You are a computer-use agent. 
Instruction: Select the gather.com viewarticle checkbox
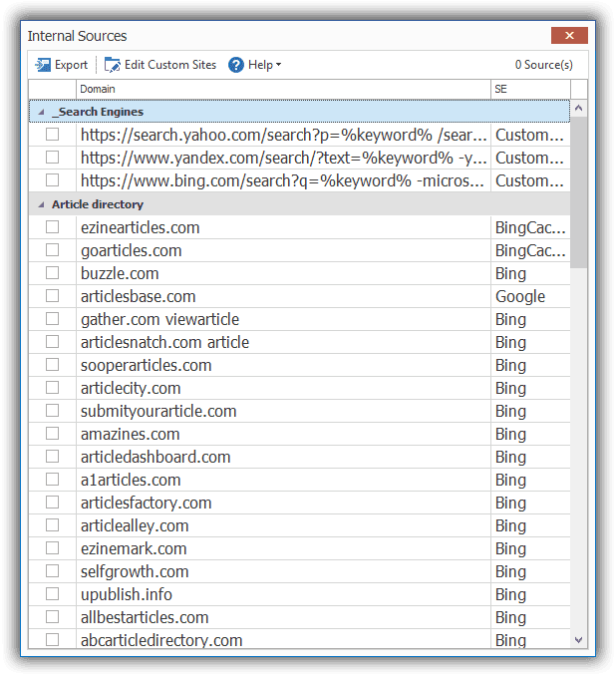[x=52, y=319]
